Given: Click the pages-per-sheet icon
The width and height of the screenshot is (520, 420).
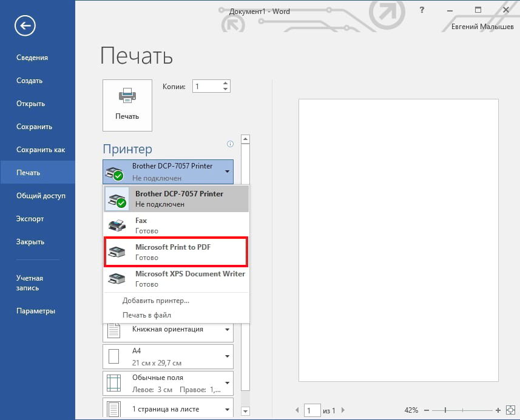Looking at the screenshot, I should [113, 409].
